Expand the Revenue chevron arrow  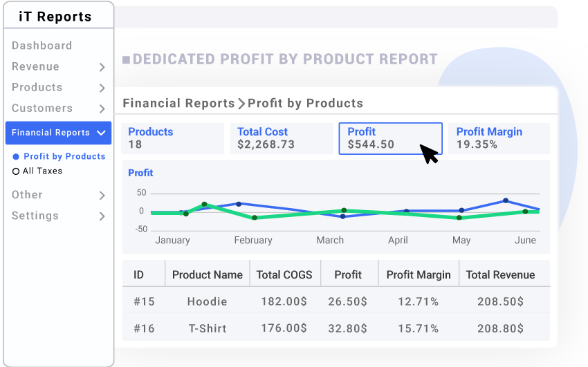coord(102,67)
